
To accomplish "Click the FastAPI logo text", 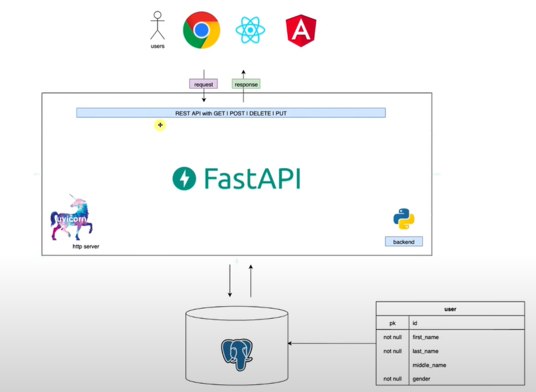I will tap(252, 179).
